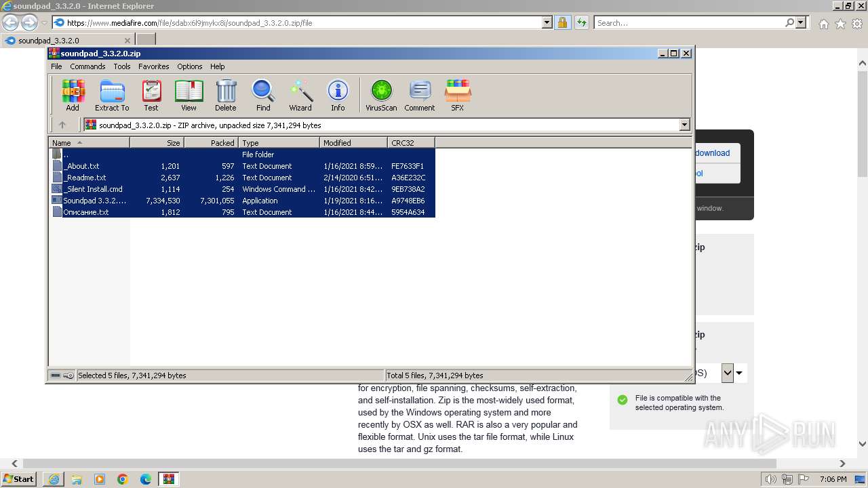
Task: Click the IE Home icon
Action: pyautogui.click(x=823, y=24)
